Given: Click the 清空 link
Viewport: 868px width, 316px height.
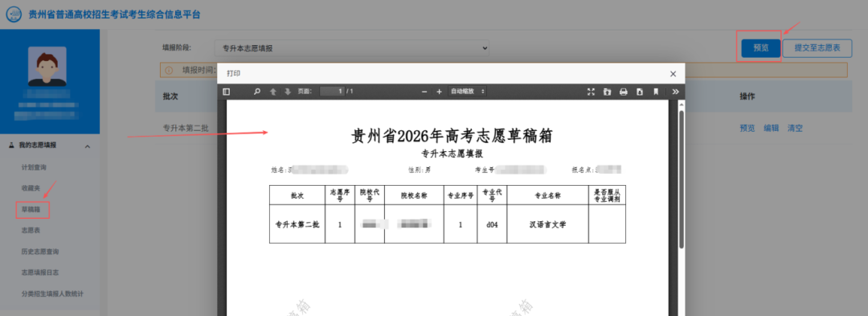Looking at the screenshot, I should (x=795, y=128).
